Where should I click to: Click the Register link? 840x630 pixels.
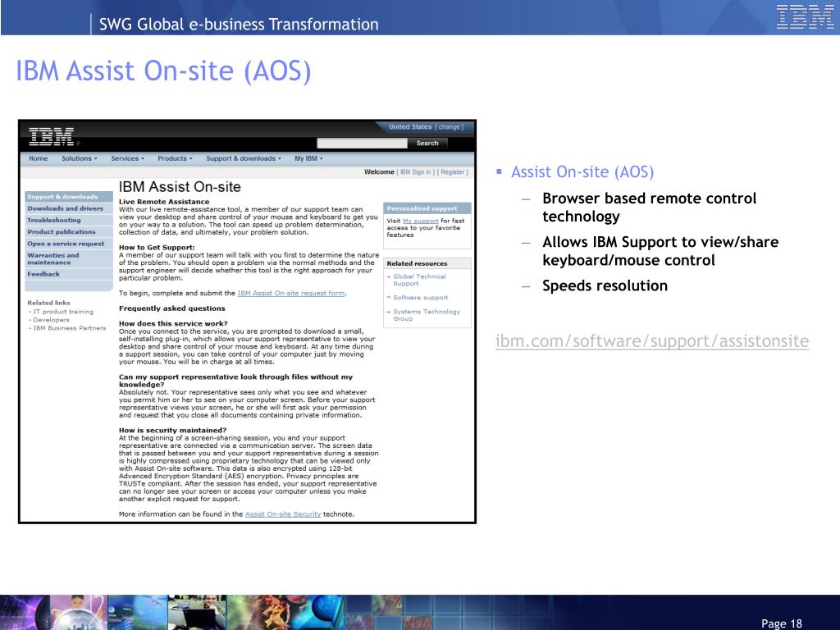[x=452, y=172]
